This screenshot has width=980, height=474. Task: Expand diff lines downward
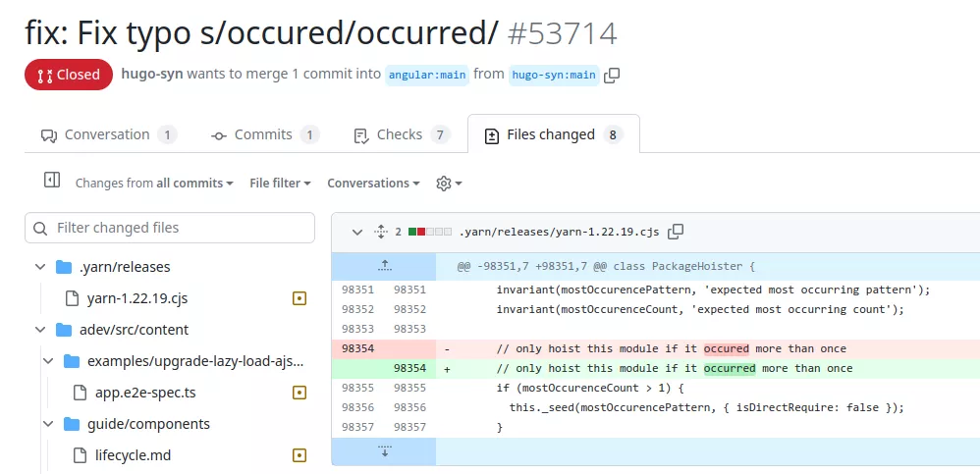point(384,451)
